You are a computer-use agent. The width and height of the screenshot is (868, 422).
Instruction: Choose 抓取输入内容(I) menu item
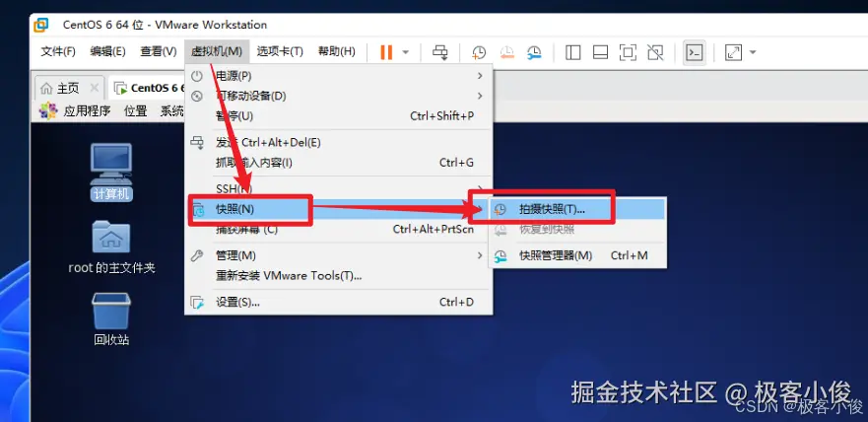[x=338, y=163]
